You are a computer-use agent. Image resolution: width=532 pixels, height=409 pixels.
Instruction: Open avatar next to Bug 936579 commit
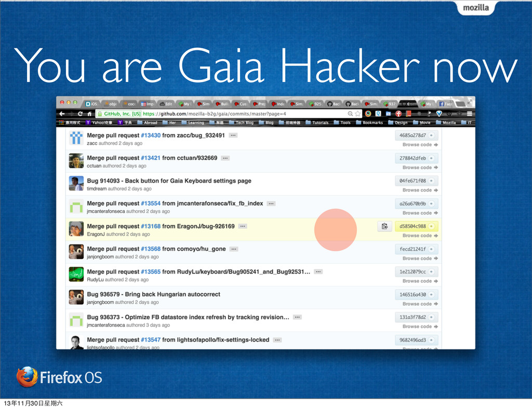(76, 297)
